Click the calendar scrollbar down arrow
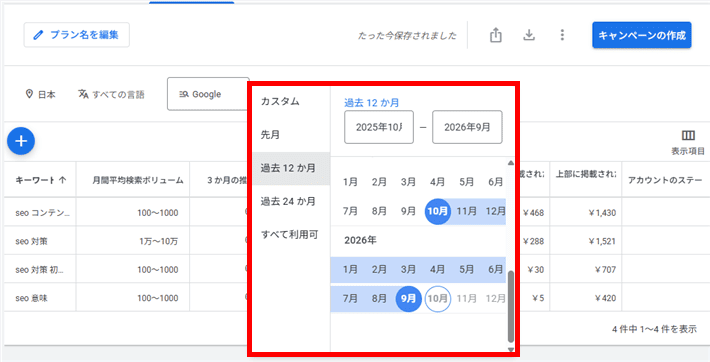This screenshot has width=710, height=362. tap(511, 349)
